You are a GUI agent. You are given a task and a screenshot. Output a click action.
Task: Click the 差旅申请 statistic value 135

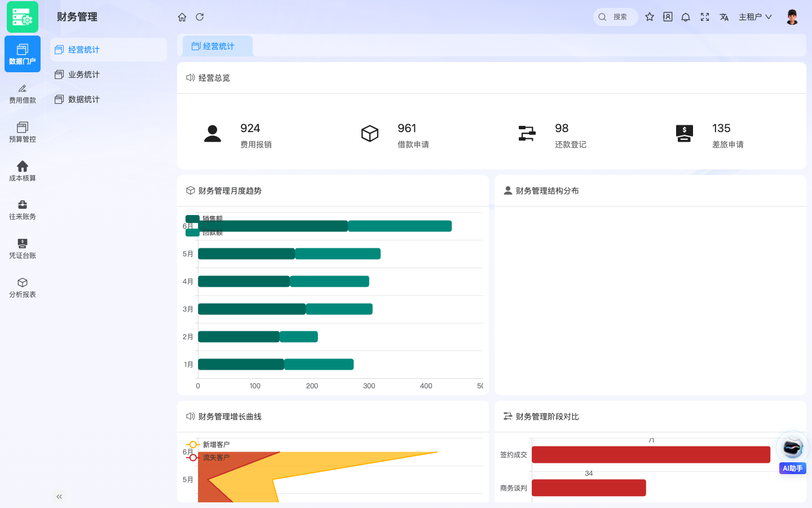pos(721,128)
